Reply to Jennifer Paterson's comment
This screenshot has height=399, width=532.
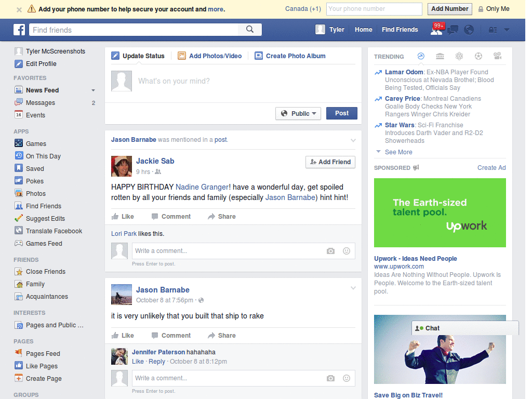157,362
